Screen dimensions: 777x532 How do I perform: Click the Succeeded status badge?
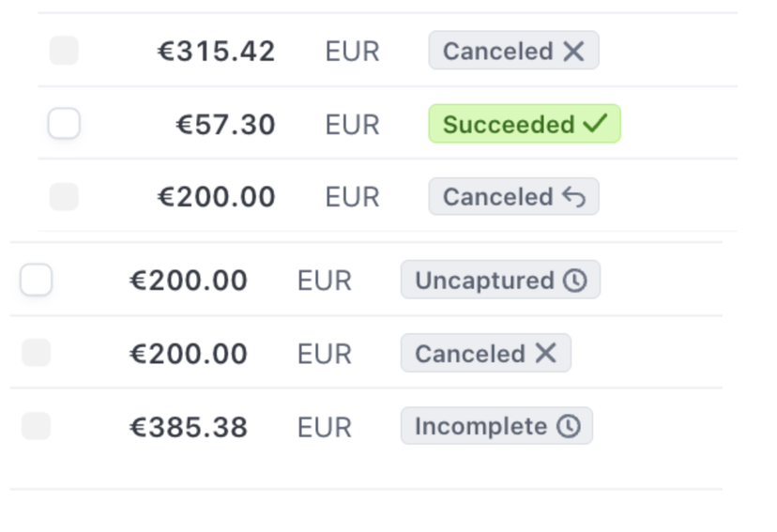tap(524, 124)
